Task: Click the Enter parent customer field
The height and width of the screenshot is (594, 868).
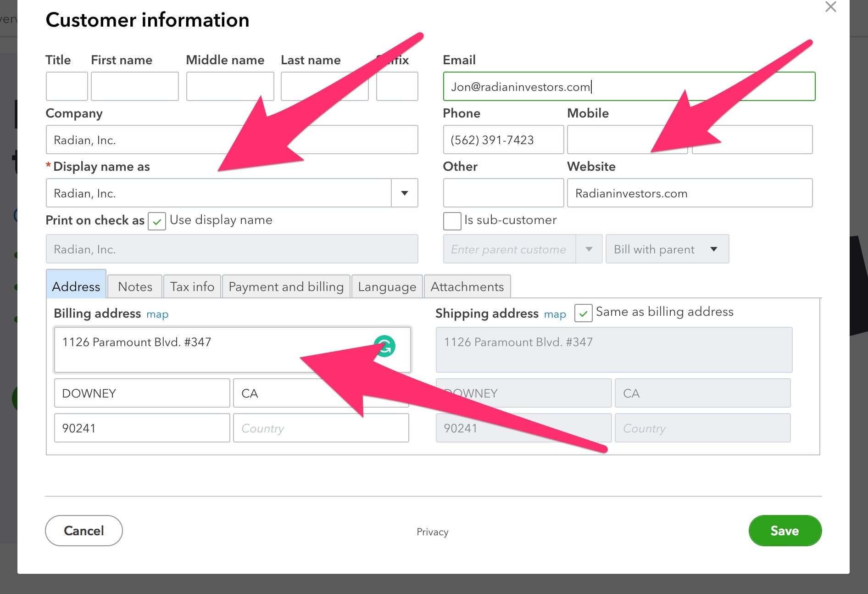Action: pyautogui.click(x=509, y=249)
